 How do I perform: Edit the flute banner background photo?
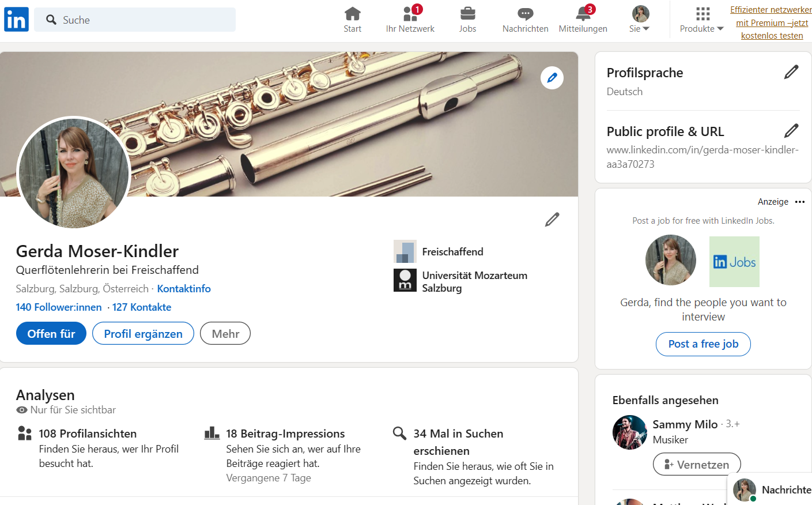coord(552,78)
